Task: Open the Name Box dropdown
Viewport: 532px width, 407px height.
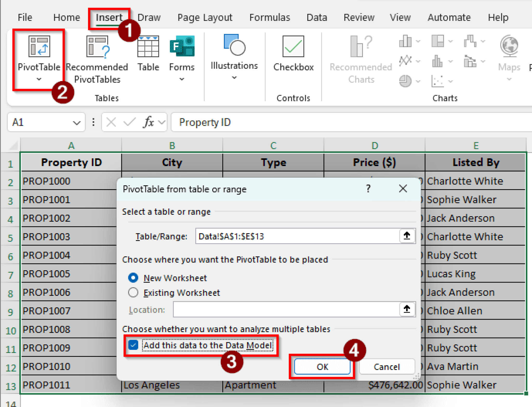Action: point(77,122)
